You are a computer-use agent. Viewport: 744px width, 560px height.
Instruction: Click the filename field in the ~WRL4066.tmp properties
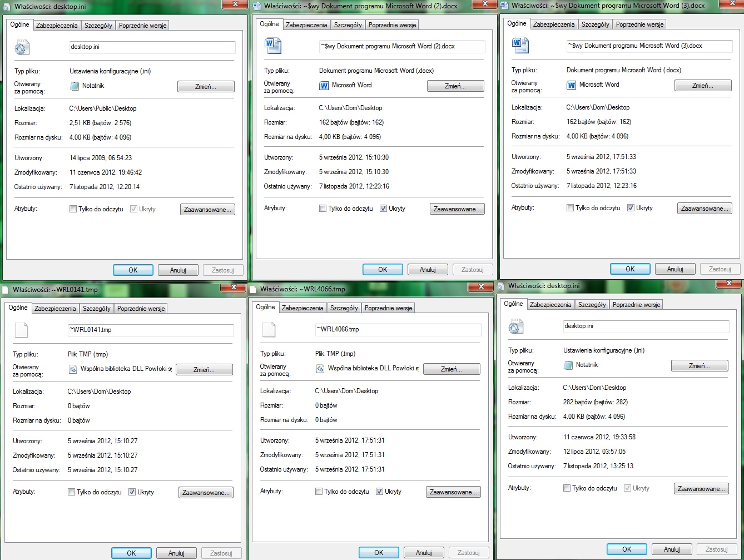[397, 330]
